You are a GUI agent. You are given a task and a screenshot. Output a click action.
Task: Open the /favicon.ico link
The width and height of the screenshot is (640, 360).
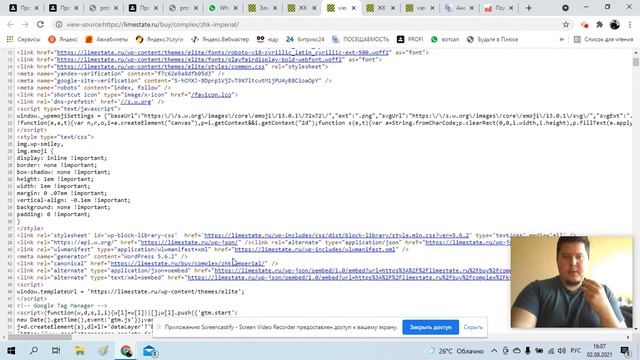coord(211,95)
